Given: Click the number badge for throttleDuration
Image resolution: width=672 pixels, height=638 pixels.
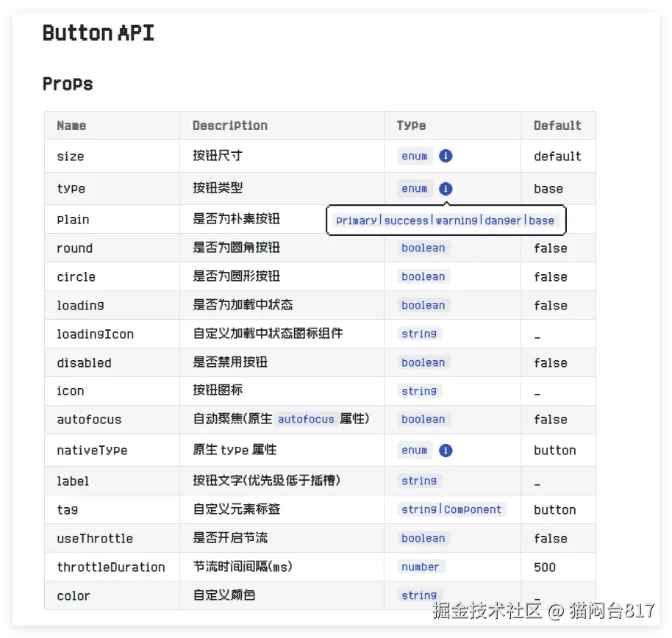Looking at the screenshot, I should pos(421,567).
